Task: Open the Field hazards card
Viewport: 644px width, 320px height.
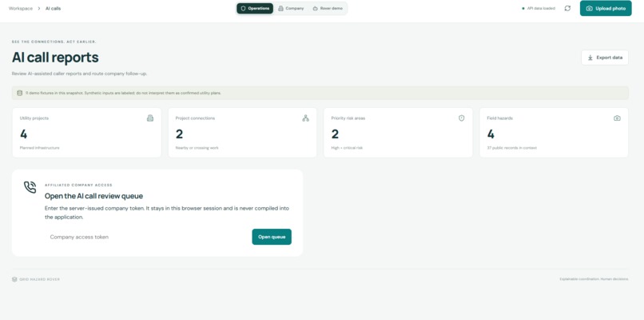Action: (x=554, y=133)
